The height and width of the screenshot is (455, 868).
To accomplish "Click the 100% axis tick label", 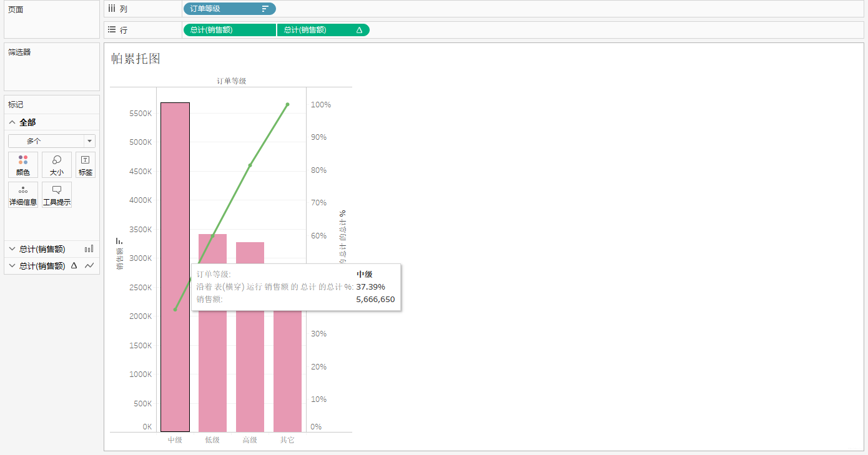I will (x=321, y=105).
